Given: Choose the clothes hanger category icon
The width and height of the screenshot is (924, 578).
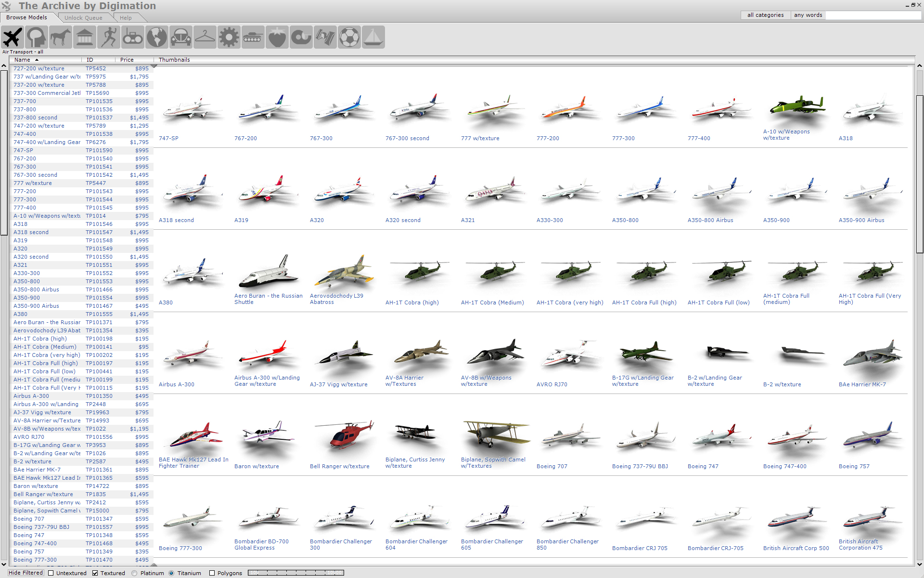Looking at the screenshot, I should (x=205, y=37).
